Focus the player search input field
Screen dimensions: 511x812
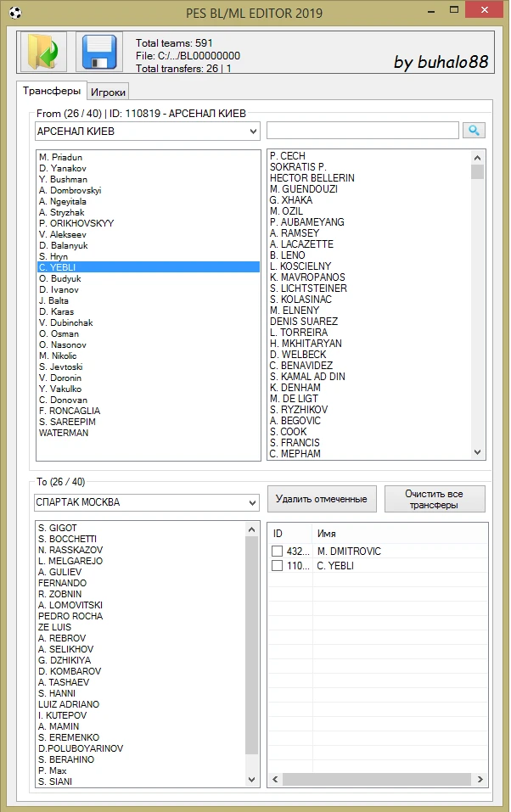pos(362,131)
